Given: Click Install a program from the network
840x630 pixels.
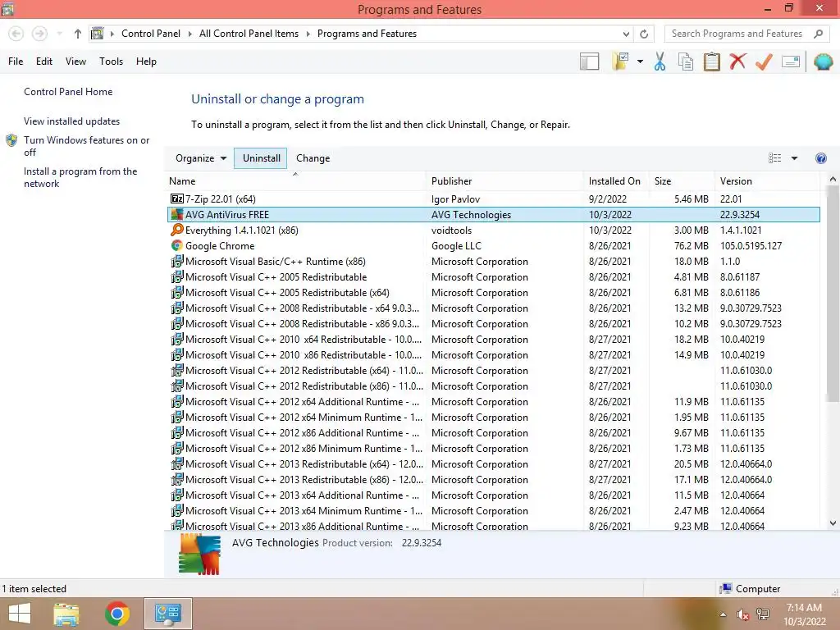Looking at the screenshot, I should 80,177.
